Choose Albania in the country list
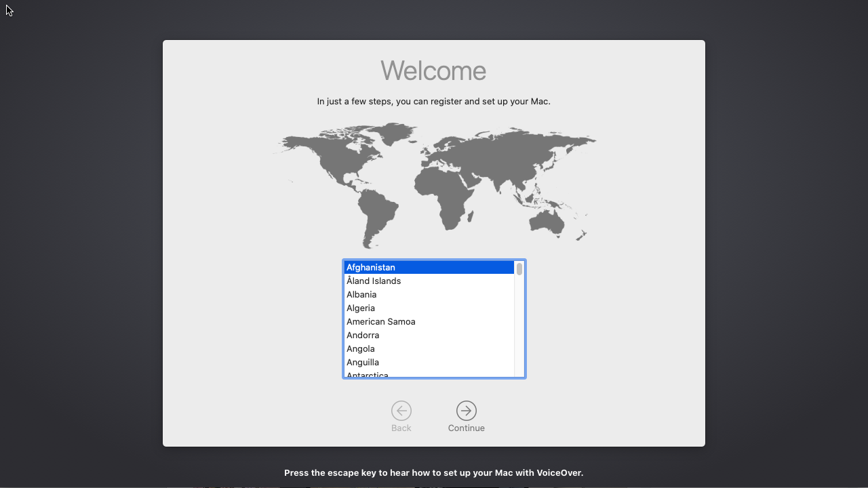This screenshot has height=488, width=868. point(361,295)
